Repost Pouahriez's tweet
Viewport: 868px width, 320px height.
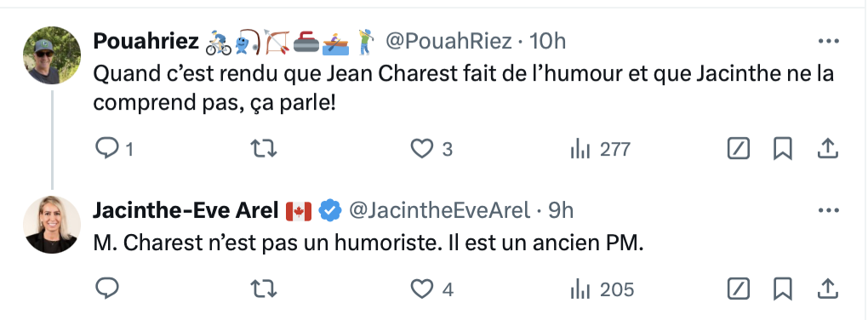tap(264, 149)
